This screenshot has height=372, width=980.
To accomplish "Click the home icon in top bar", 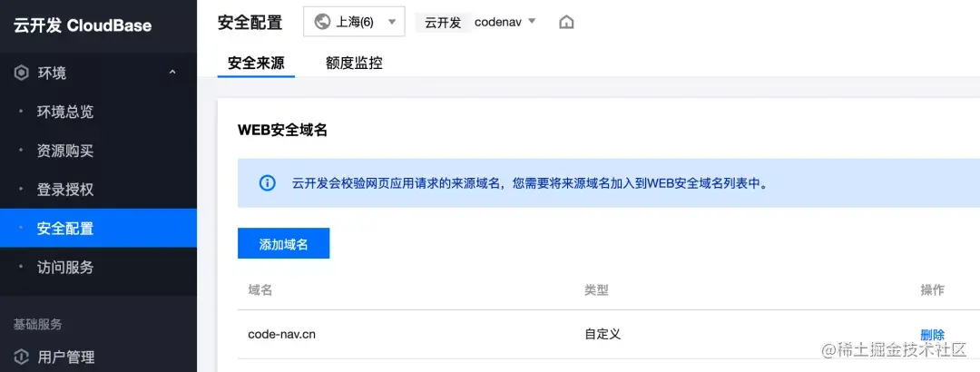I will [x=566, y=23].
